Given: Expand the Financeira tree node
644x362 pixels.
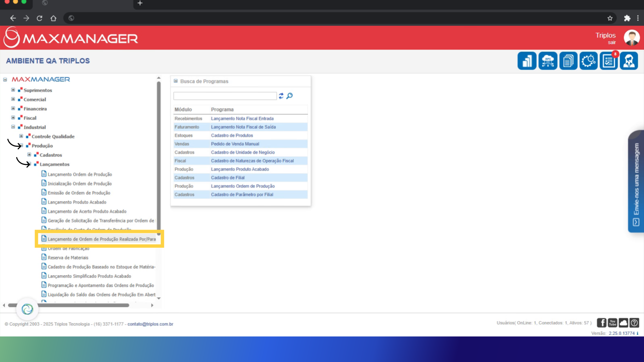Looking at the screenshot, I should [x=13, y=108].
